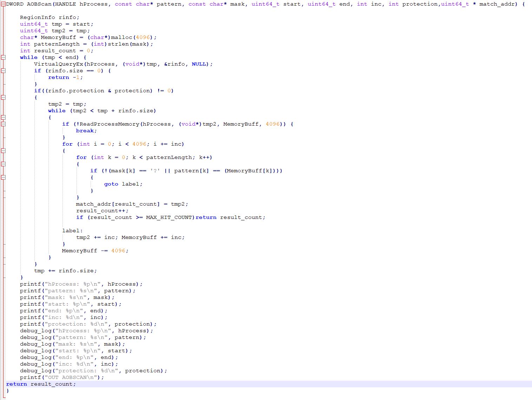Screen dimensions: 532x400
Task: Click the 'label:' line in code
Action: [x=72, y=231]
